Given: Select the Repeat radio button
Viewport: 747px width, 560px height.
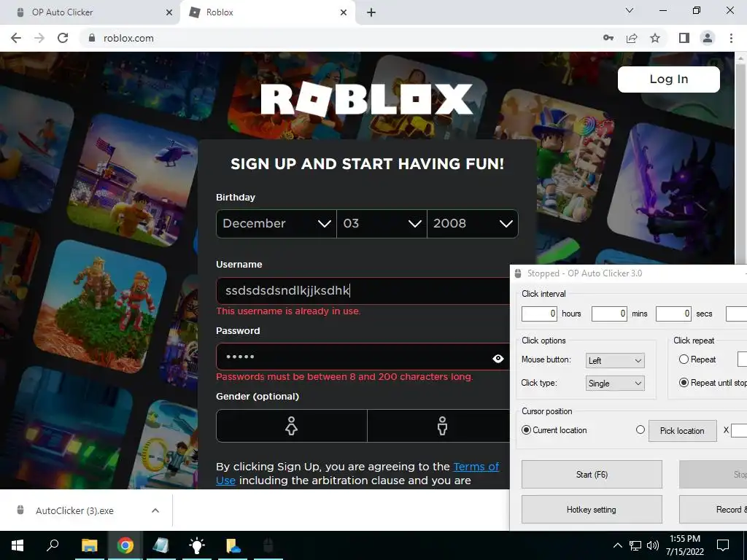Looking at the screenshot, I should 684,359.
